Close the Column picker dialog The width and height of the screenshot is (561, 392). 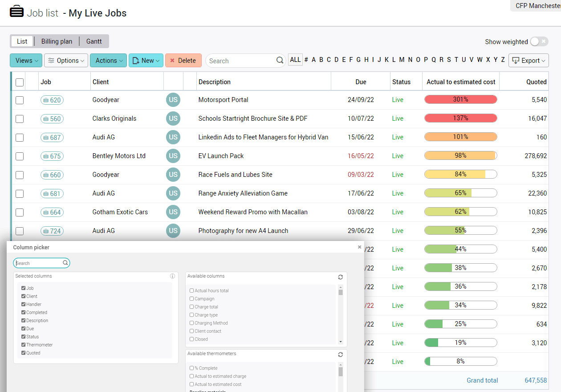(360, 247)
